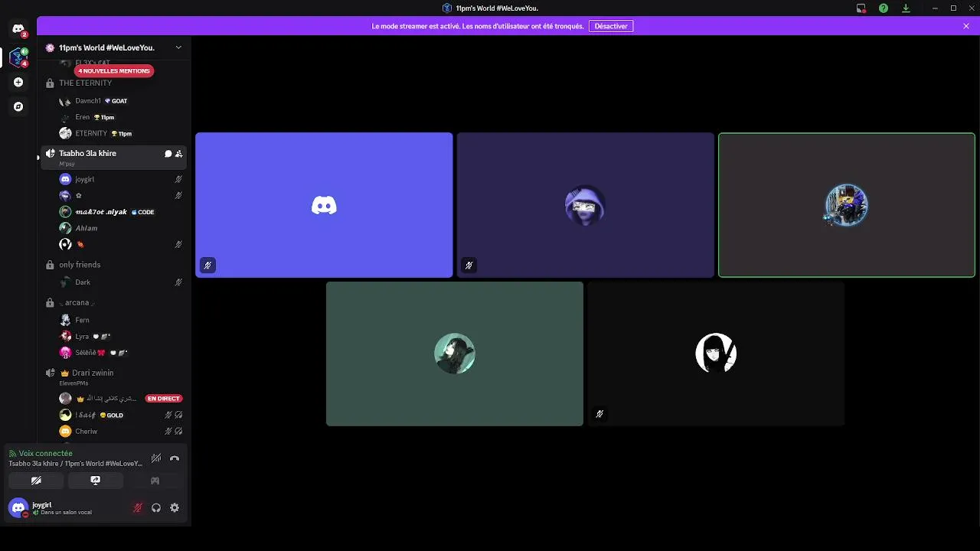Select THE ETERNITY locked voice channel

[x=113, y=83]
